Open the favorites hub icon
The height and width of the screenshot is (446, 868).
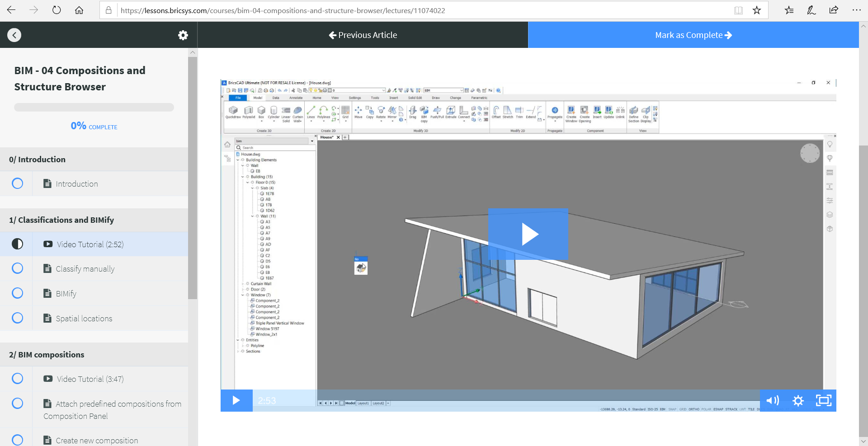coord(789,10)
